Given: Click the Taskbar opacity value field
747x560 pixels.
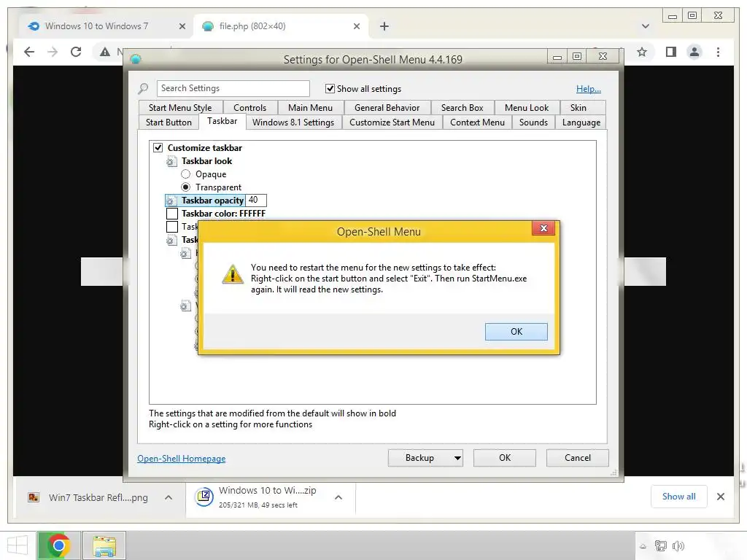Looking at the screenshot, I should click(x=256, y=200).
